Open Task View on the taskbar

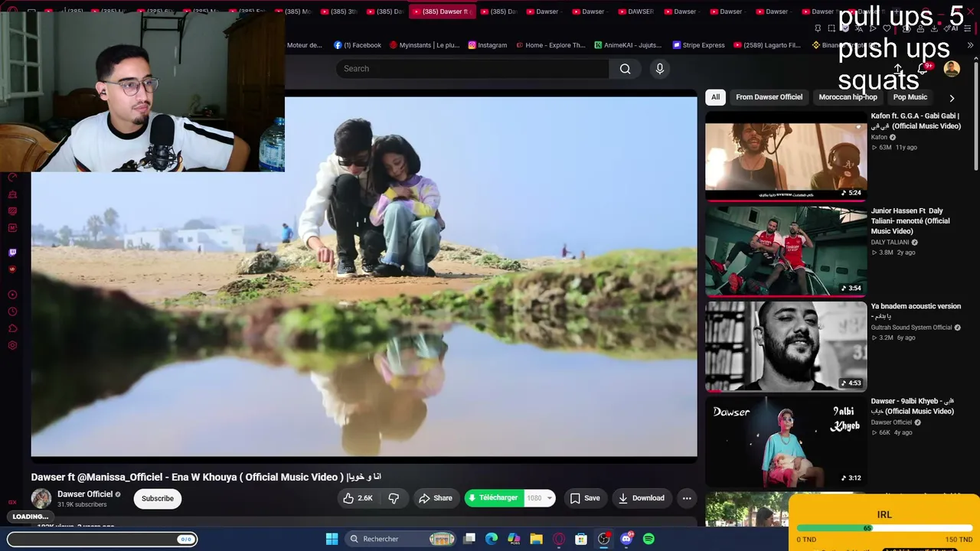coord(469,539)
